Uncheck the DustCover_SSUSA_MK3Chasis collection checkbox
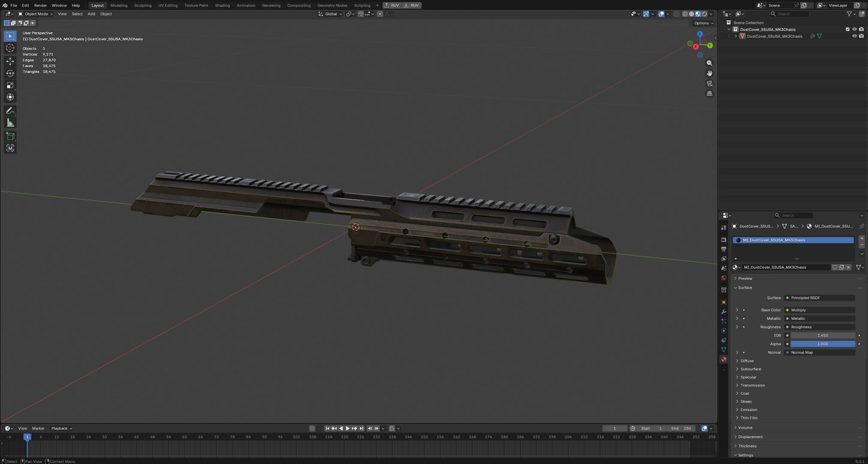The height and width of the screenshot is (464, 868). [x=848, y=29]
